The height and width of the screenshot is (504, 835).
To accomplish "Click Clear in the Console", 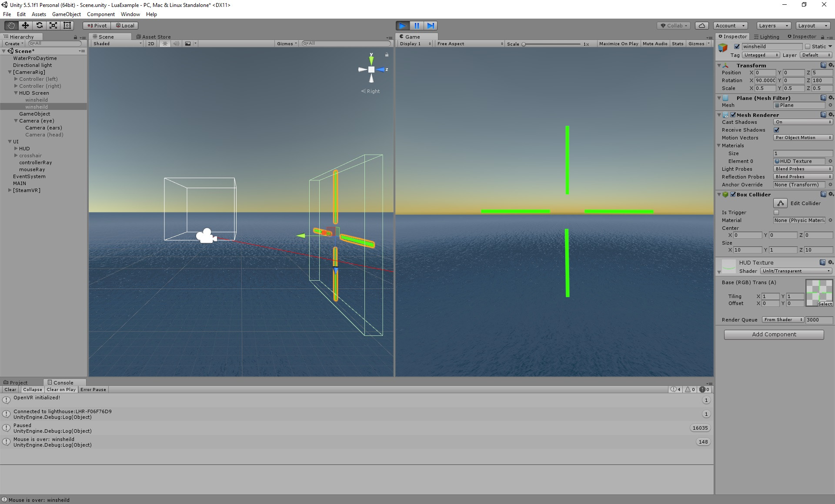I will coord(10,390).
